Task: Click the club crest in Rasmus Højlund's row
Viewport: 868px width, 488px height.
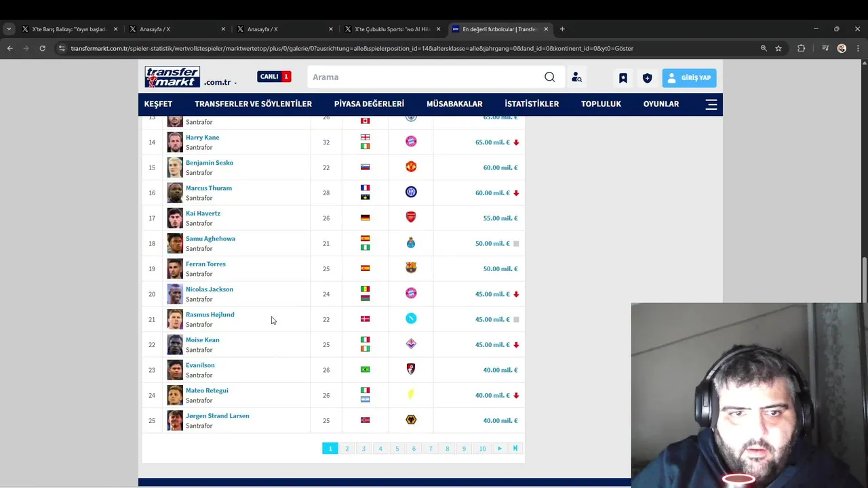Action: point(411,319)
